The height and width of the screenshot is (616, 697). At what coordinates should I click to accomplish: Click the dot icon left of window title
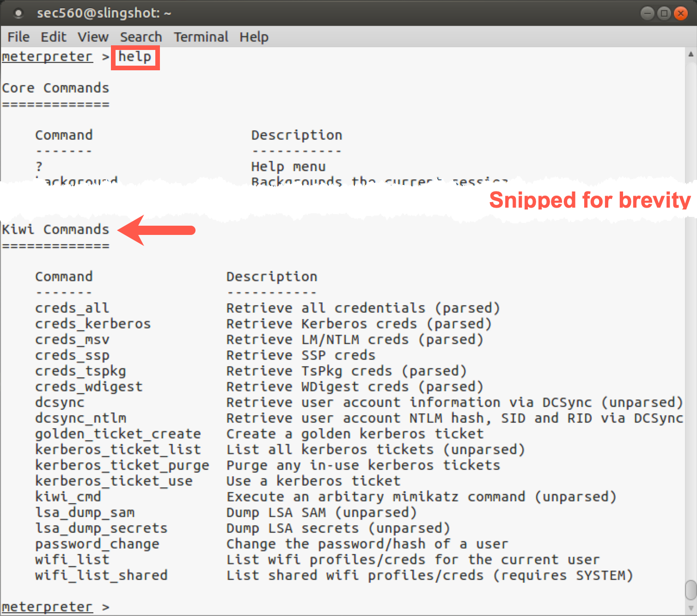[x=18, y=14]
